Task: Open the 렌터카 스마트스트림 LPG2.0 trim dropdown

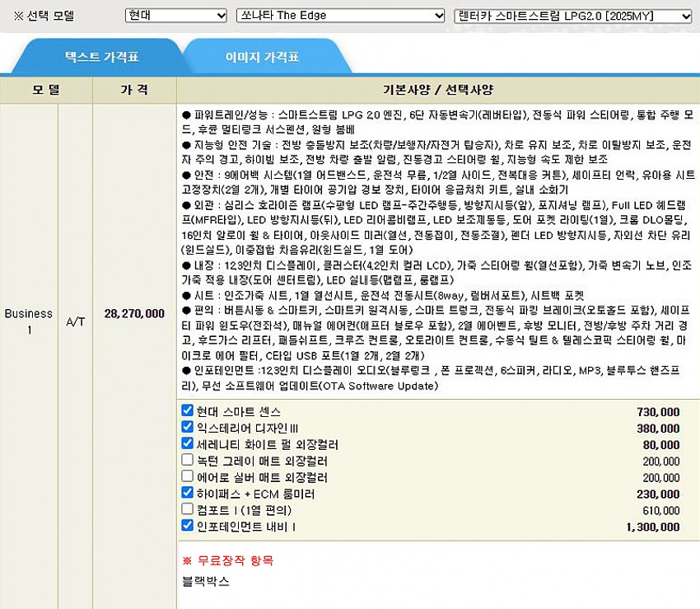Action: pyautogui.click(x=573, y=16)
